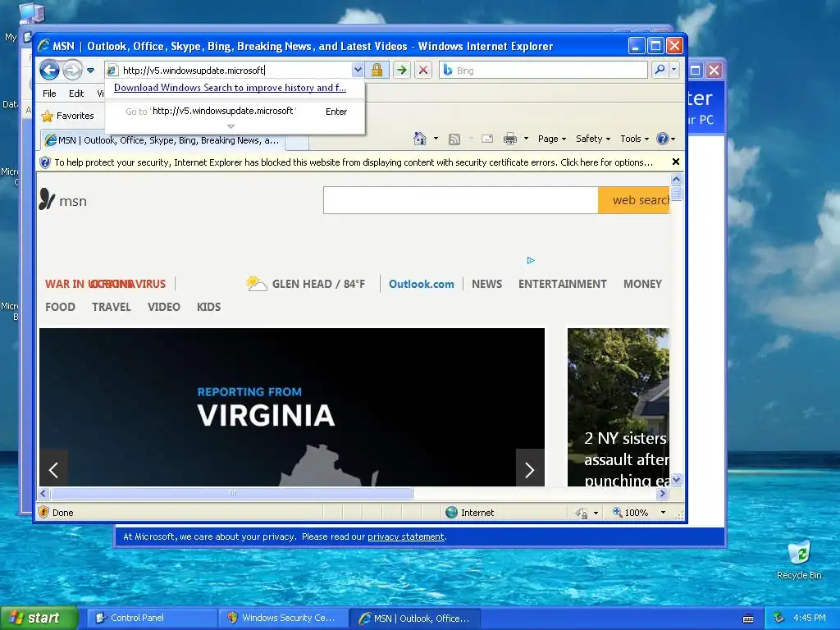Open the File menu
This screenshot has height=630, width=840.
coord(49,94)
